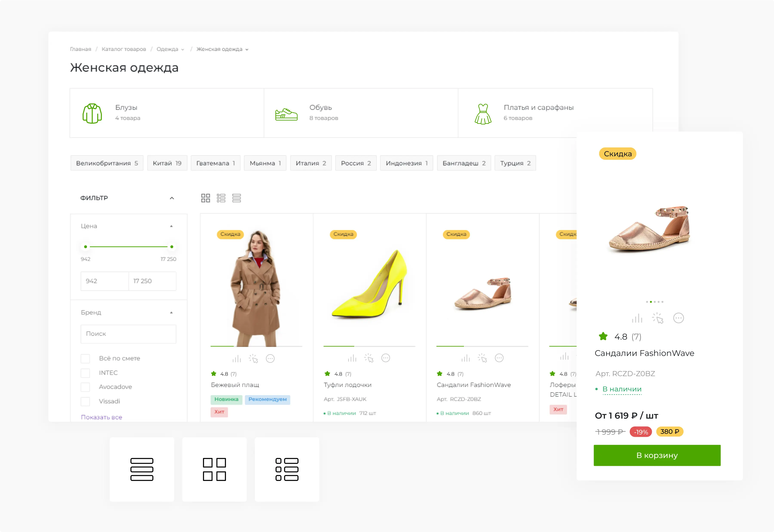Enable the Vissadi brand checkbox
Screen dimensions: 774x532
point(85,401)
